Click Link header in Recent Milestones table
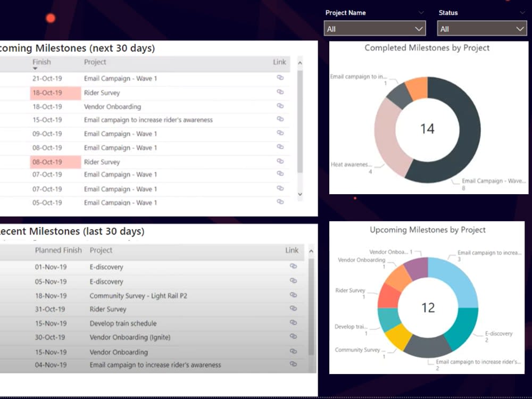This screenshot has width=532, height=399. (x=292, y=251)
